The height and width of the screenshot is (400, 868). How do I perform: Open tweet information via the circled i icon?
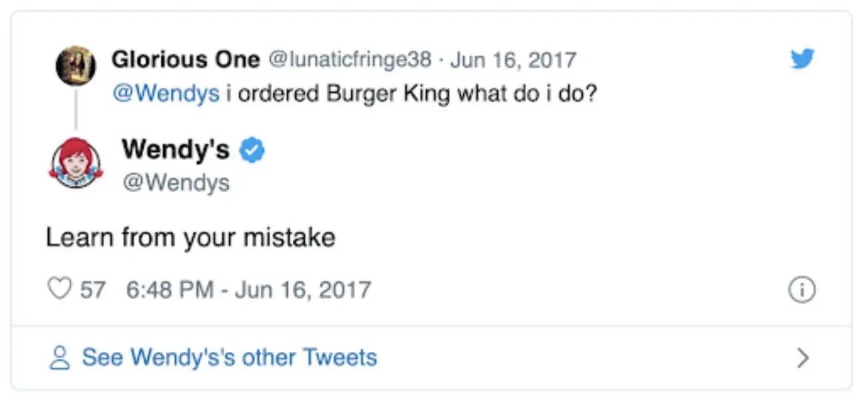(x=803, y=289)
